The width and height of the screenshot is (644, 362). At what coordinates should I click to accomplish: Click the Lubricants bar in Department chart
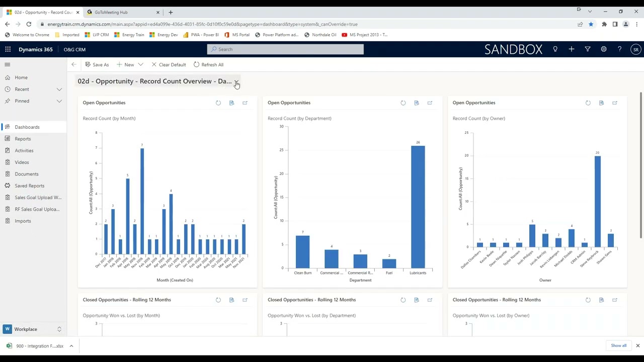point(418,207)
